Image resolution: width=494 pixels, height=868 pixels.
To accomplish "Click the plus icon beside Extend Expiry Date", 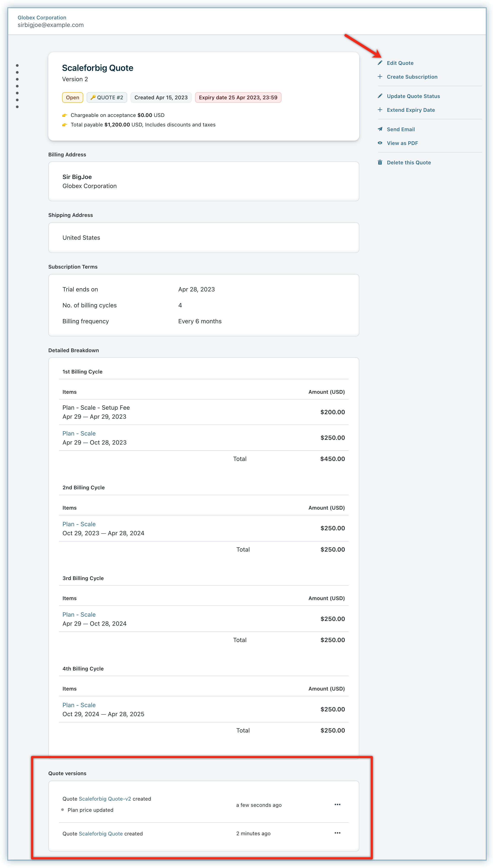I will [380, 110].
